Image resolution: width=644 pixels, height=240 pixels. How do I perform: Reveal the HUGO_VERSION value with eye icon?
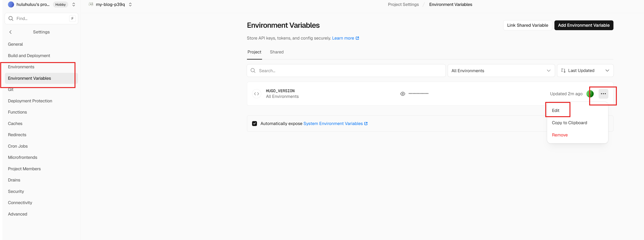tap(403, 94)
